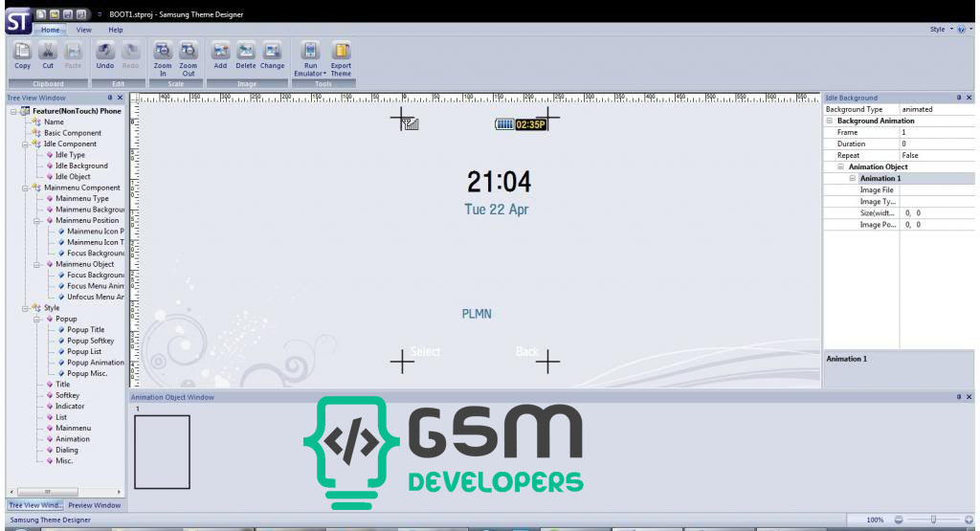Select animation frame 1 thumbnail
The image size is (980, 531).
pos(162,452)
